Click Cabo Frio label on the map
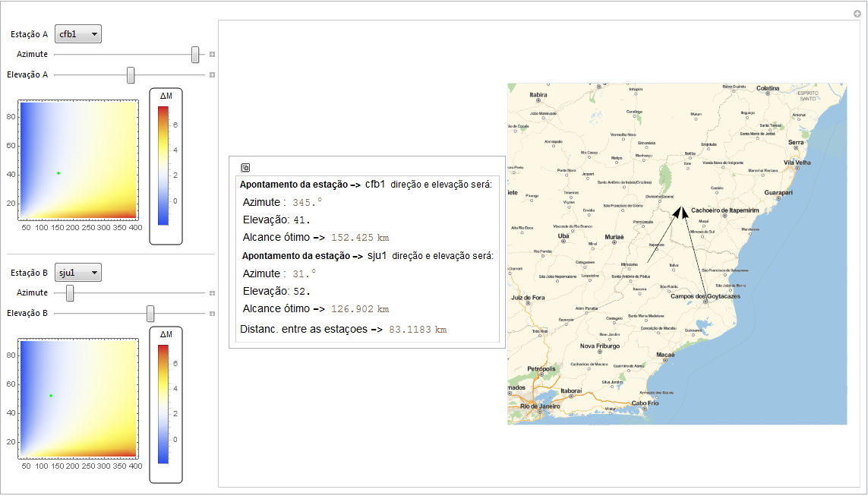 point(645,403)
